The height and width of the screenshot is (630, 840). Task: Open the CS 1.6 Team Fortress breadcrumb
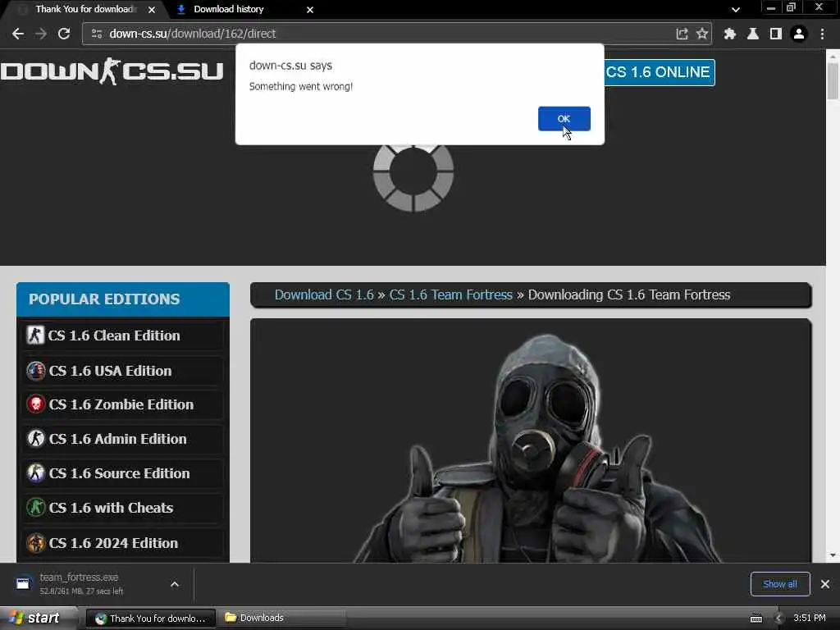click(x=450, y=294)
